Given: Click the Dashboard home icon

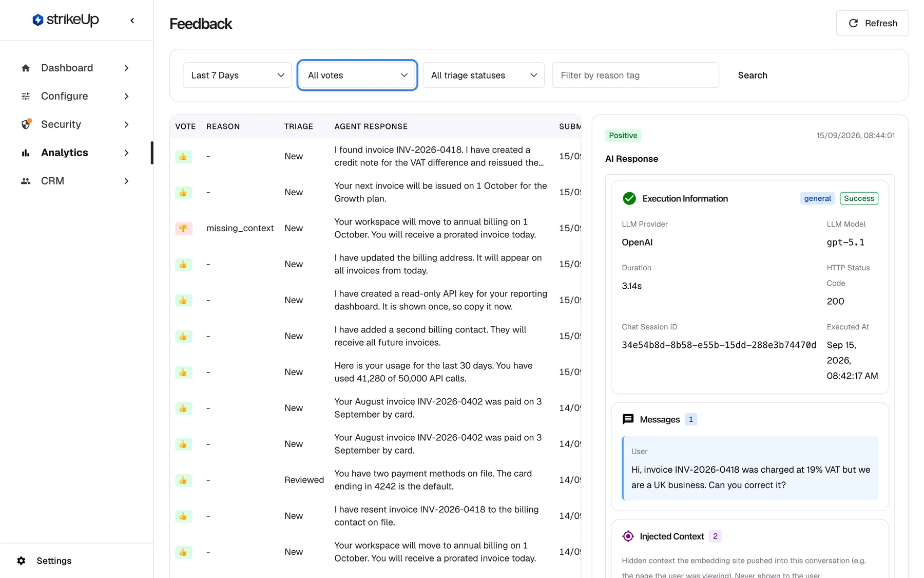Looking at the screenshot, I should click(x=26, y=68).
